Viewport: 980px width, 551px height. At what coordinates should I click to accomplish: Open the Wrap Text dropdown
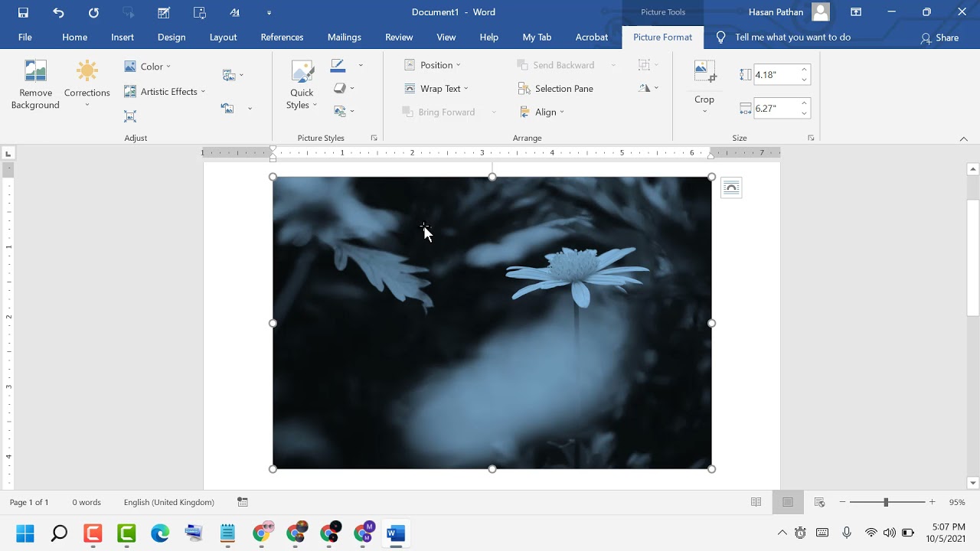(436, 89)
